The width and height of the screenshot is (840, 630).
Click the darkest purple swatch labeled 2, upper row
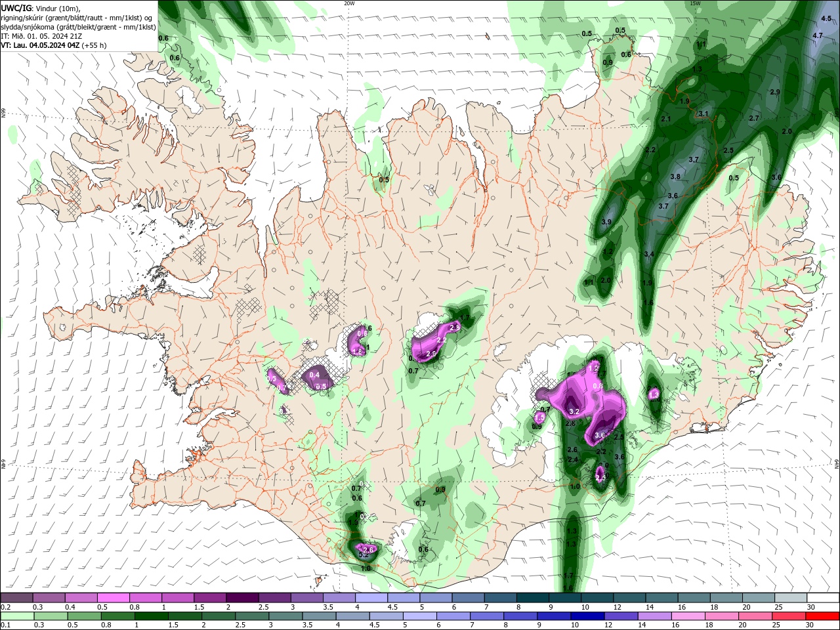242,598
